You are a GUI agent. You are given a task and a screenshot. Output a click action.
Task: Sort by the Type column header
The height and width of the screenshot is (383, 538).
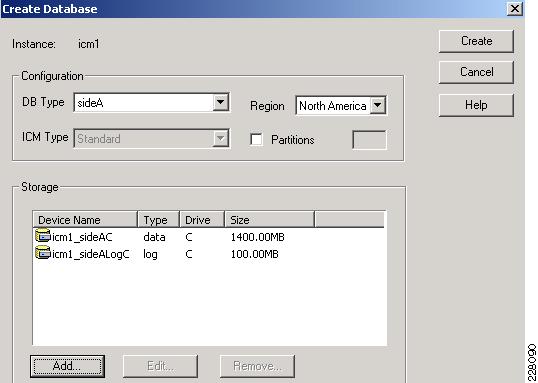pyautogui.click(x=159, y=220)
